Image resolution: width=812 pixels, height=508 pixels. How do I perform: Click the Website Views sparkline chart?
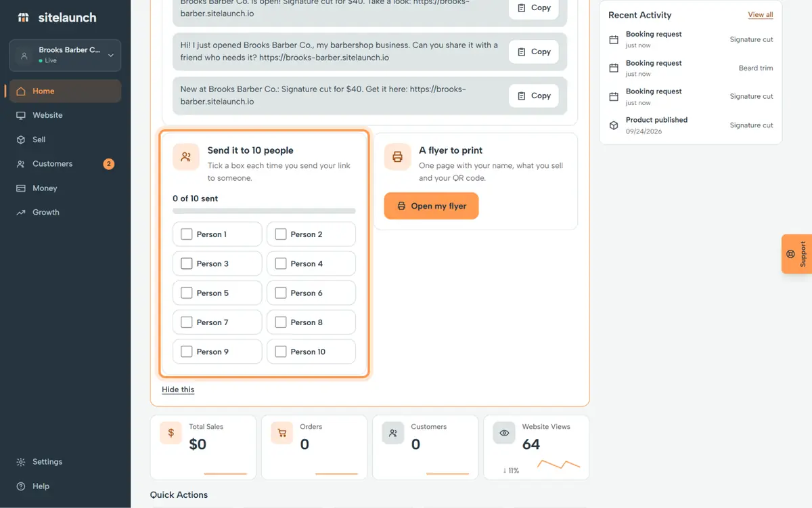pos(559,464)
